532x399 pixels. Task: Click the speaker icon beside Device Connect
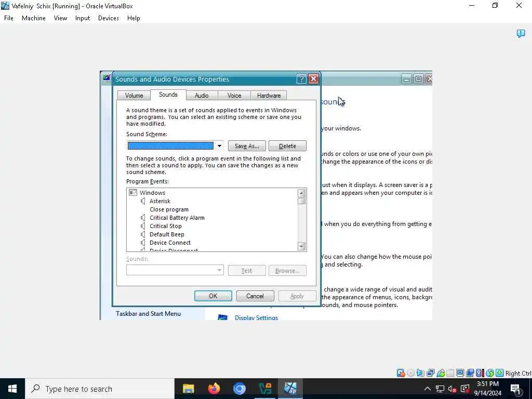(143, 243)
